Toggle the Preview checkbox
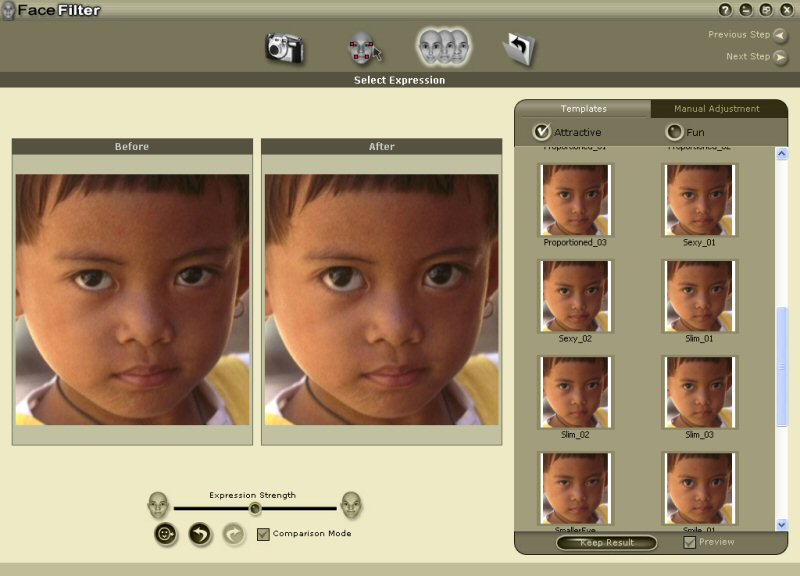 pyautogui.click(x=689, y=542)
